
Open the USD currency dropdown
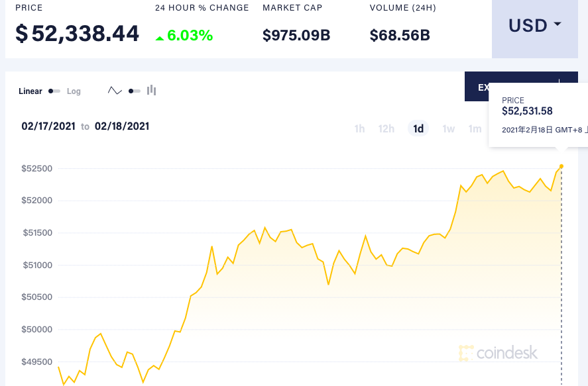534,26
